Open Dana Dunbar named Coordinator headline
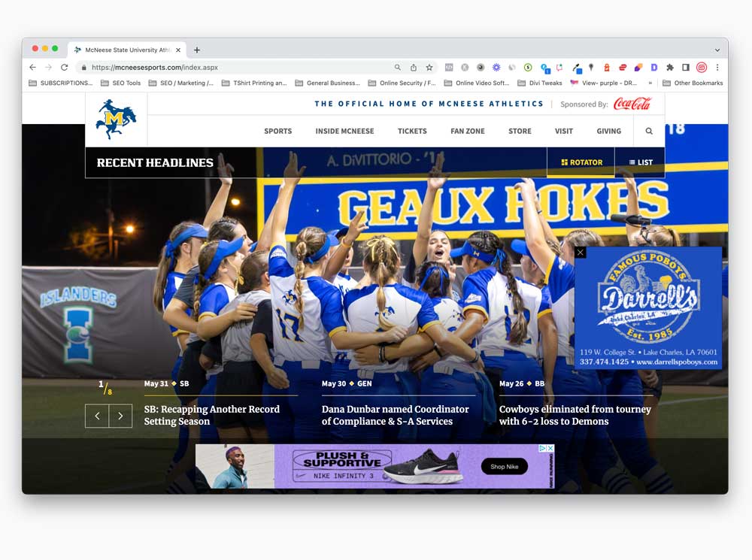 click(396, 415)
